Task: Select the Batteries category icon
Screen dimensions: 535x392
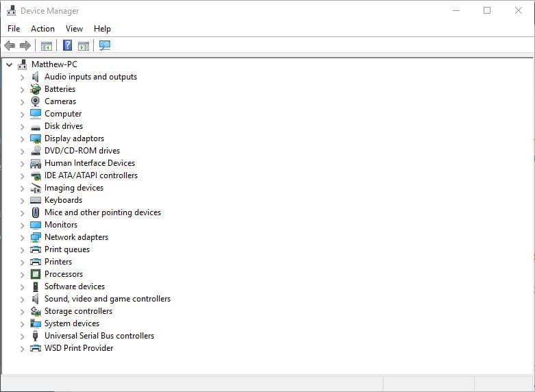Action: [x=36, y=89]
